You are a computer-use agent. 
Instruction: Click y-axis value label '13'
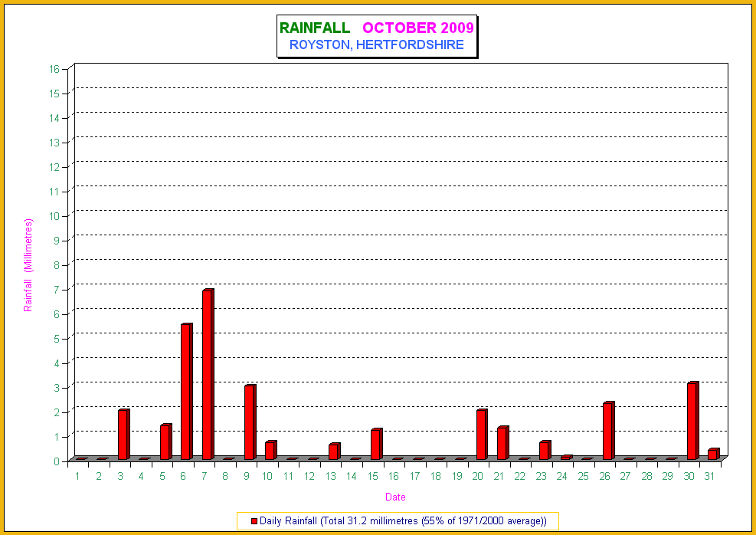(54, 143)
